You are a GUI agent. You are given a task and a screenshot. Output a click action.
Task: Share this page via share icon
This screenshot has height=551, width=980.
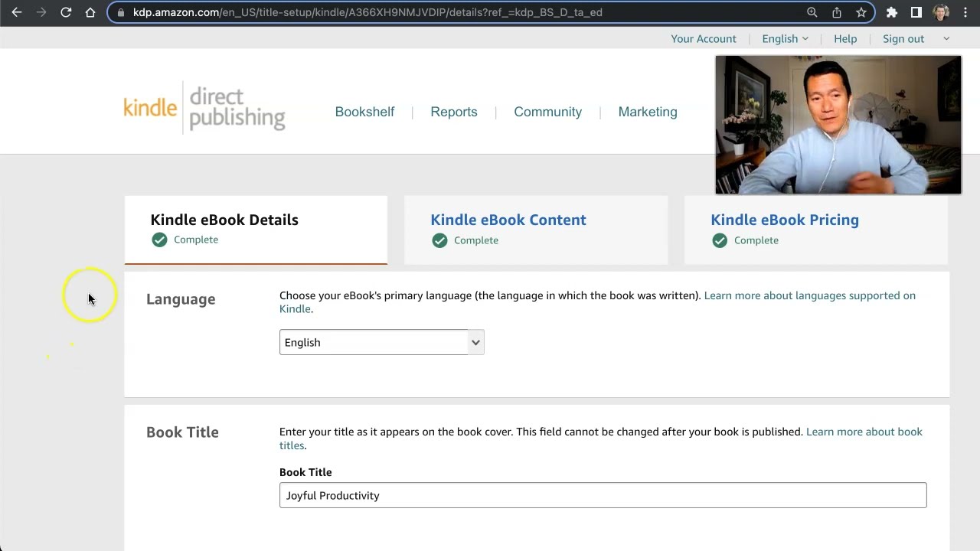coord(837,12)
